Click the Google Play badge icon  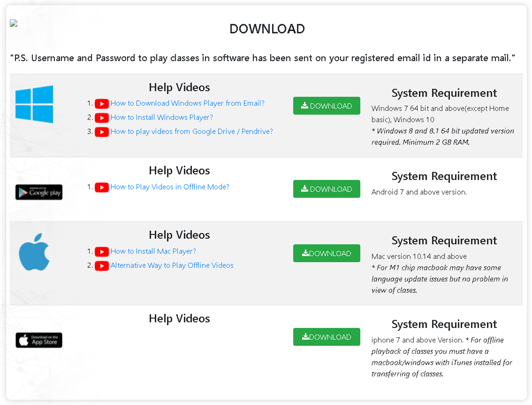pos(39,192)
